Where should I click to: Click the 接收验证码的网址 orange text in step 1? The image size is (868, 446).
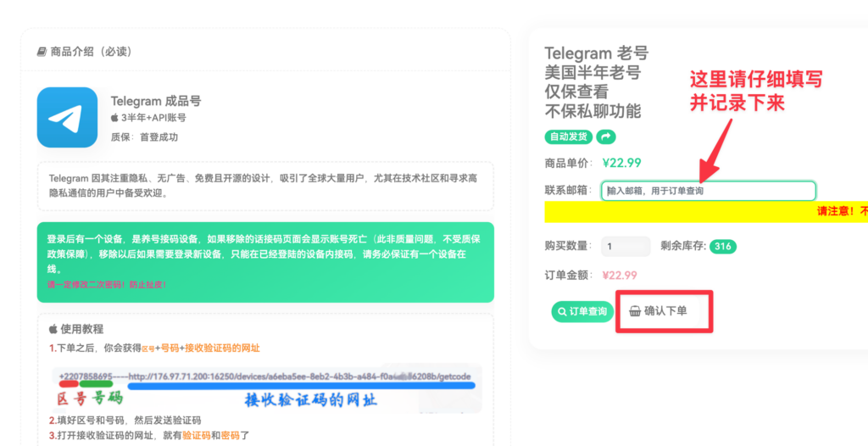click(222, 348)
